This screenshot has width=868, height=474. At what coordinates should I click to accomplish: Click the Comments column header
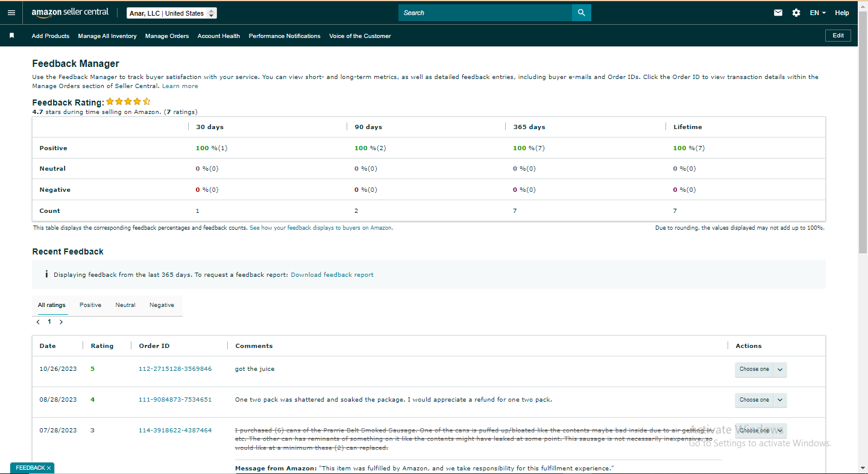point(254,346)
